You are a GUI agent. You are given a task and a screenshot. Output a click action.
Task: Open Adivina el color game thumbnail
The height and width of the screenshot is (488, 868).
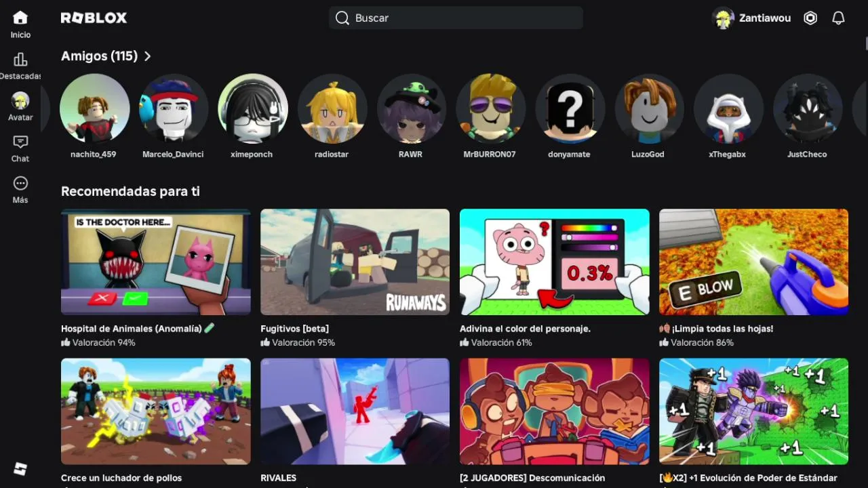(555, 262)
